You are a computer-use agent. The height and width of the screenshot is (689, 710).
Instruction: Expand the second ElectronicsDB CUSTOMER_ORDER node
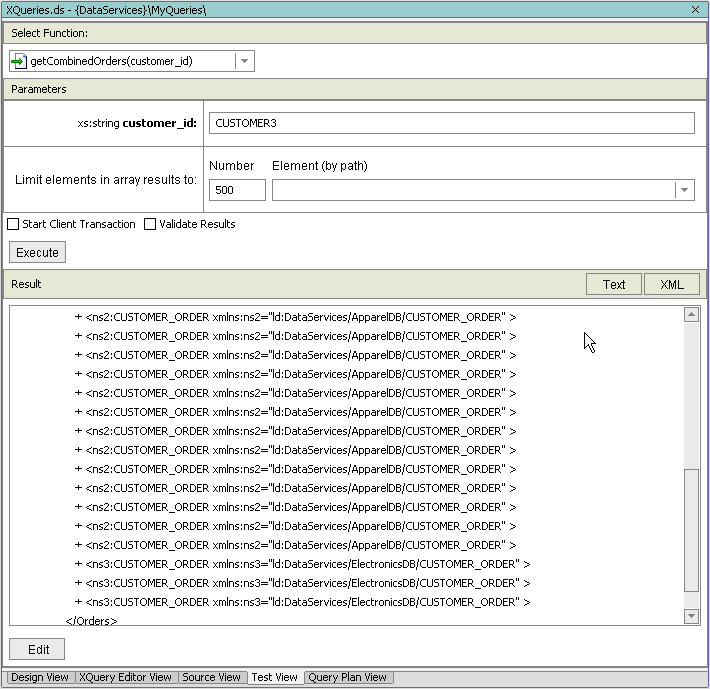click(78, 583)
